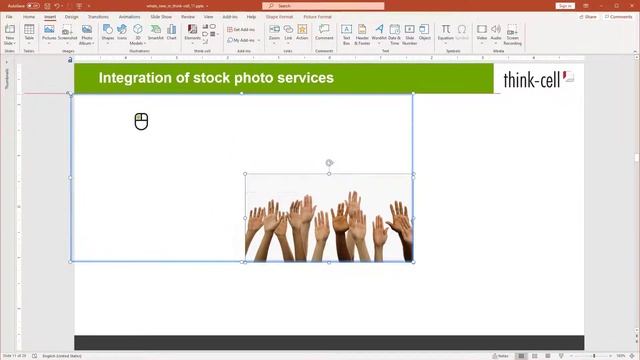Open the Picture Format tab

click(x=318, y=17)
